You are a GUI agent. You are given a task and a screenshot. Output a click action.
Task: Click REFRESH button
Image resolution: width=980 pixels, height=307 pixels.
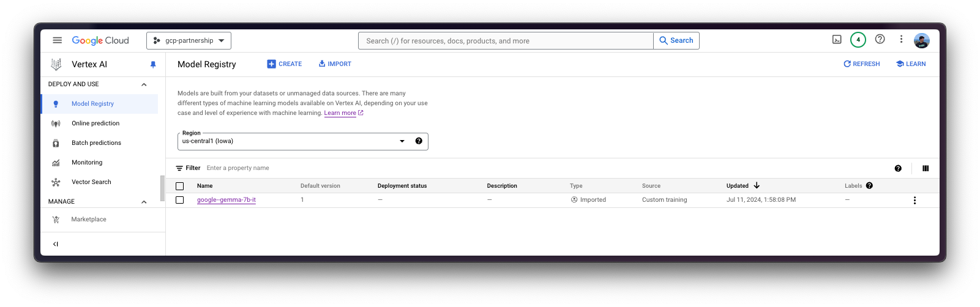[x=861, y=64]
